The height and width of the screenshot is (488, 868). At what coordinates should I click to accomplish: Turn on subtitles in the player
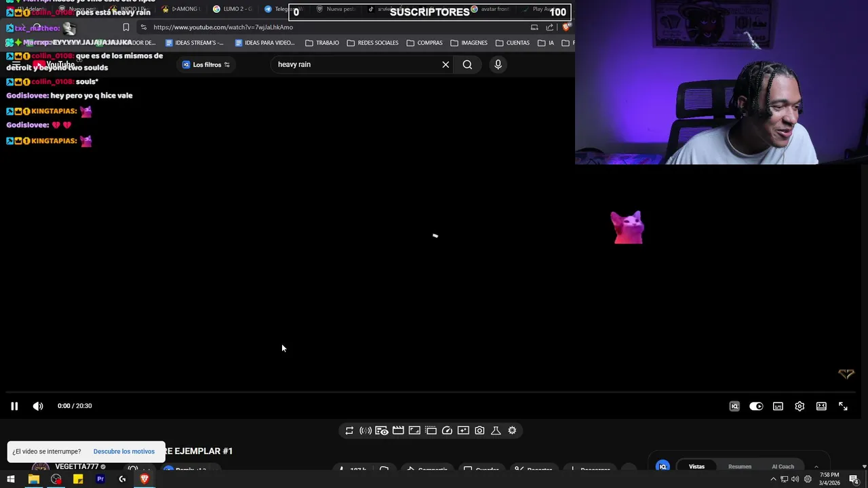pyautogui.click(x=778, y=406)
